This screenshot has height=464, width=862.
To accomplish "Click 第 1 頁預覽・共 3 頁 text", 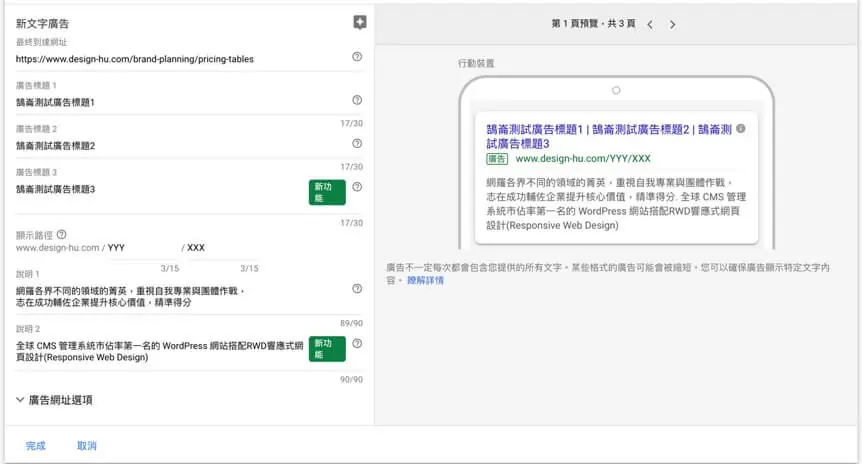I will (593, 24).
